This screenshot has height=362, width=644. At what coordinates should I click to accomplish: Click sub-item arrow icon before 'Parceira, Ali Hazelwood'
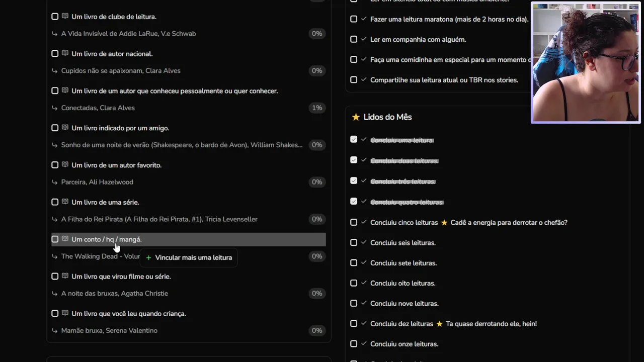(x=54, y=182)
